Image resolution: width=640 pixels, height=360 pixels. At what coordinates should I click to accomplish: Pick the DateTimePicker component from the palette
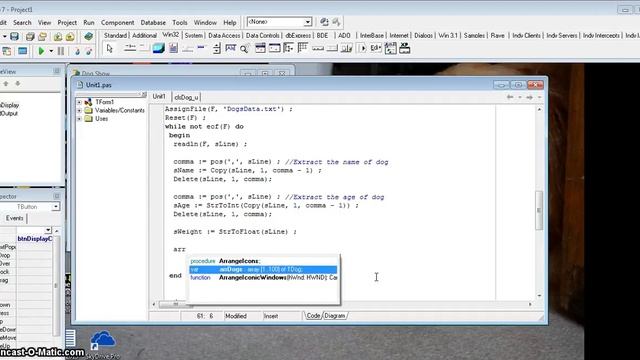tap(260, 49)
